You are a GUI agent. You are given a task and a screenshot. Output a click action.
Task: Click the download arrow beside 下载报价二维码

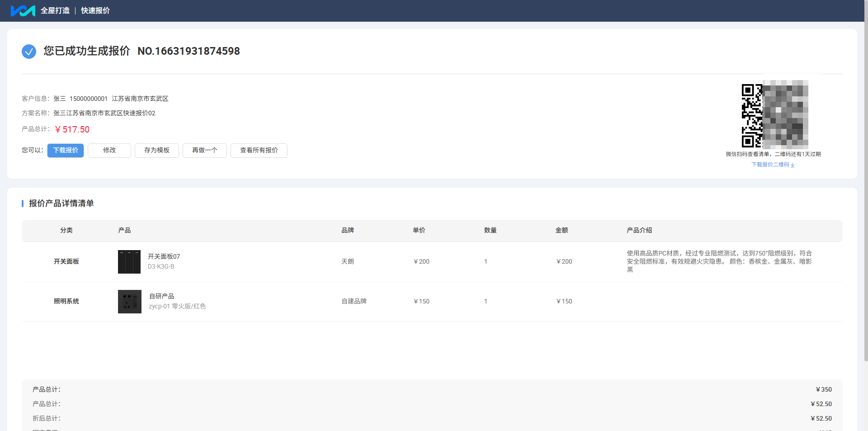[793, 165]
